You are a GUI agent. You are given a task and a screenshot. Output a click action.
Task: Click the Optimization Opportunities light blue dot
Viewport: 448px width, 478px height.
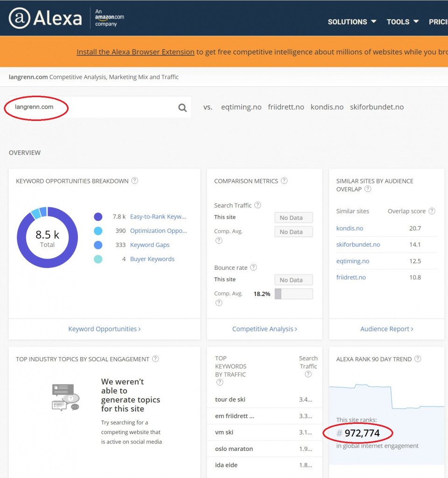(x=98, y=231)
